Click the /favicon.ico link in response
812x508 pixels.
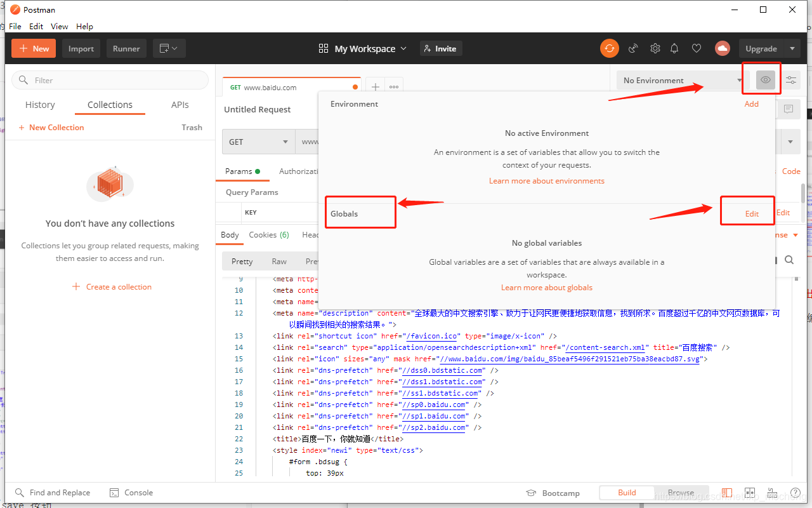point(431,336)
